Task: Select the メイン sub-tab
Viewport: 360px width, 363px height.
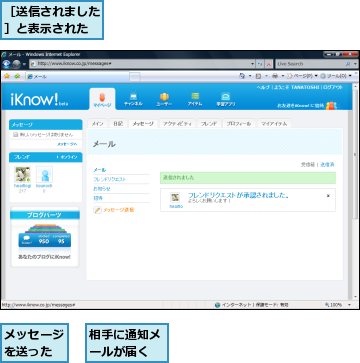Action: coord(98,124)
